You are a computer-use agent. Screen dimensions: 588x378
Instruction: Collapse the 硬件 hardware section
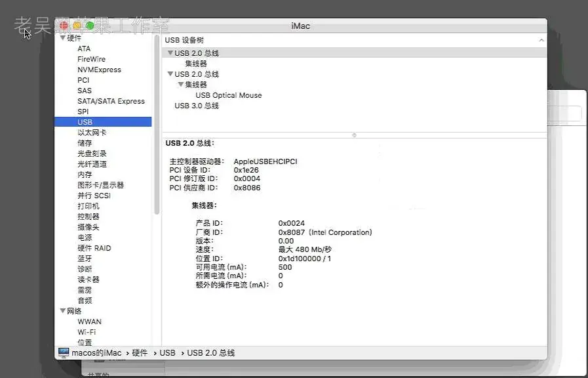[63, 38]
